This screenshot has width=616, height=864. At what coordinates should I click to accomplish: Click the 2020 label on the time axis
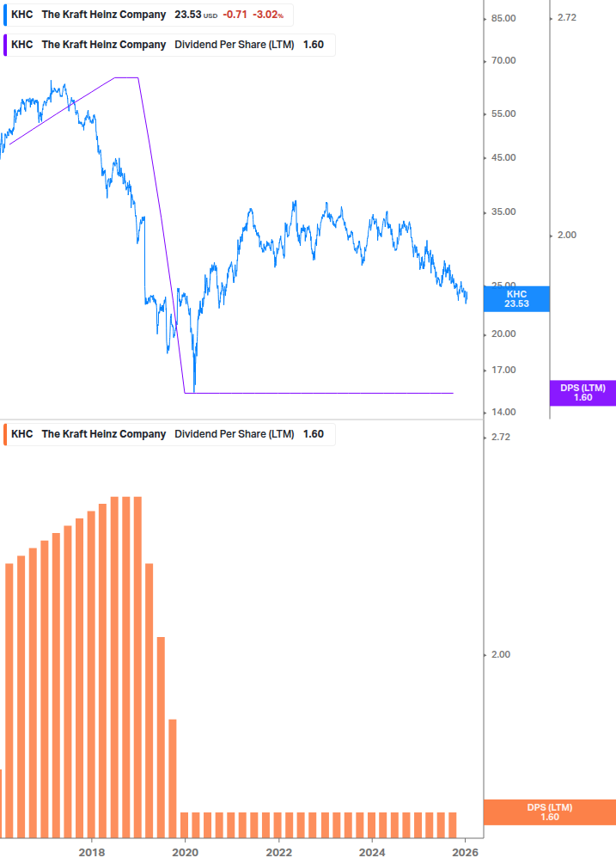click(185, 852)
